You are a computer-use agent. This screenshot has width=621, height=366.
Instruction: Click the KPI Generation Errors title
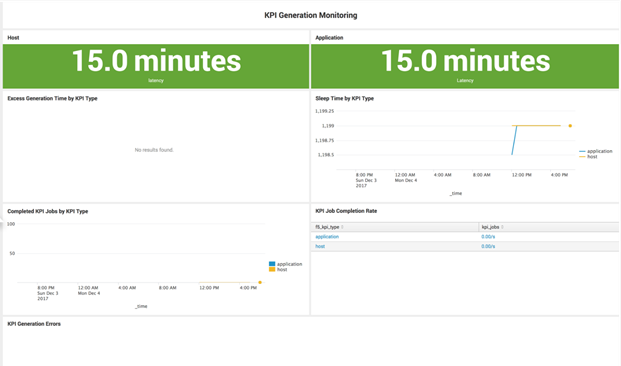click(34, 324)
